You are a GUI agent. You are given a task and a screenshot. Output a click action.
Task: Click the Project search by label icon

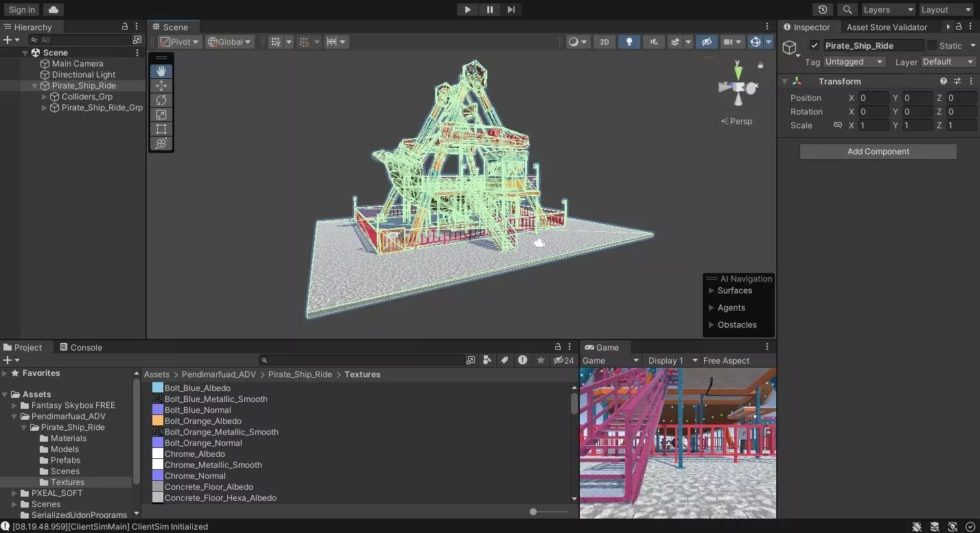point(505,360)
